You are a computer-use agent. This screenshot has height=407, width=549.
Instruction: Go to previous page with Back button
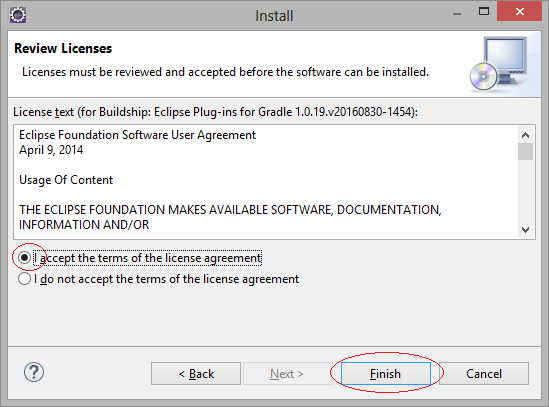196,374
